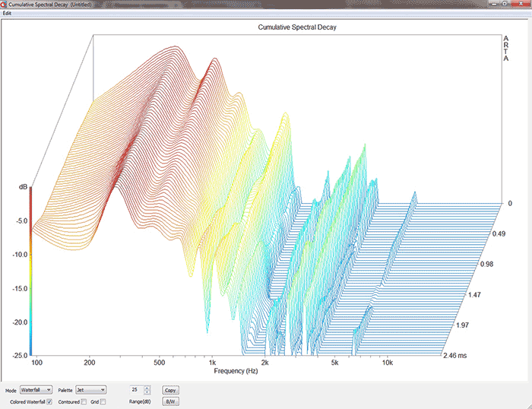Expand the Palette dropdown showing Jet
The width and height of the screenshot is (532, 409).
(90, 390)
